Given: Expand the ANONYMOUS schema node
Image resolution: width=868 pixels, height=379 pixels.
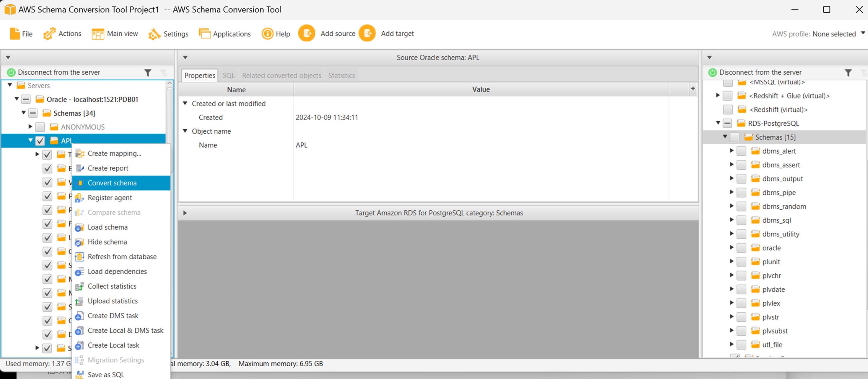Looking at the screenshot, I should pos(30,127).
